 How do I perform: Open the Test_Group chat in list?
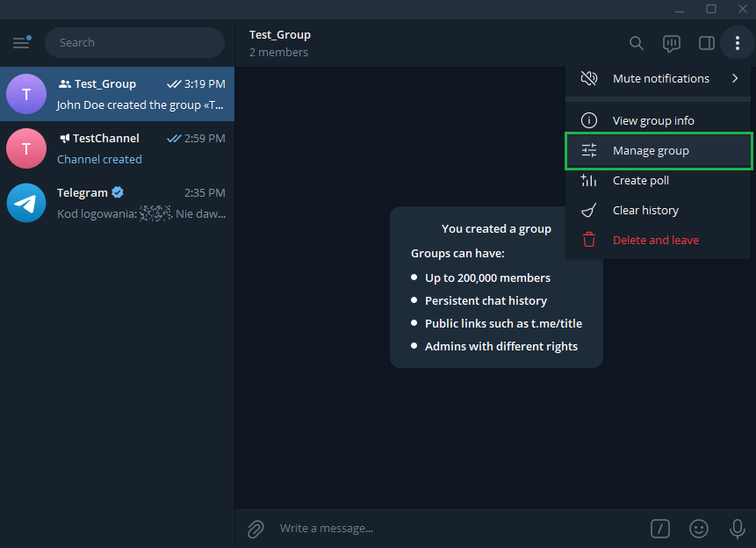[x=117, y=94]
